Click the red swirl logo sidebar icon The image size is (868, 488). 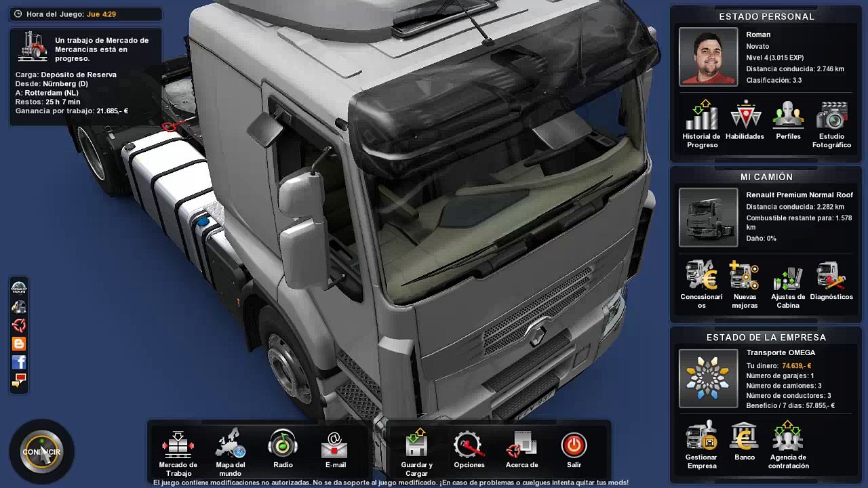tap(19, 325)
